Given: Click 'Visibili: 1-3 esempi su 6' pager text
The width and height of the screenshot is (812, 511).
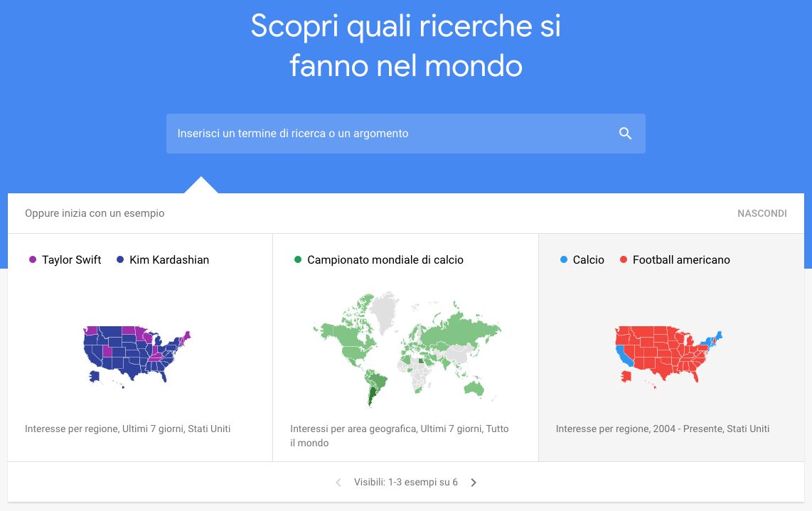Looking at the screenshot, I should pos(406,483).
